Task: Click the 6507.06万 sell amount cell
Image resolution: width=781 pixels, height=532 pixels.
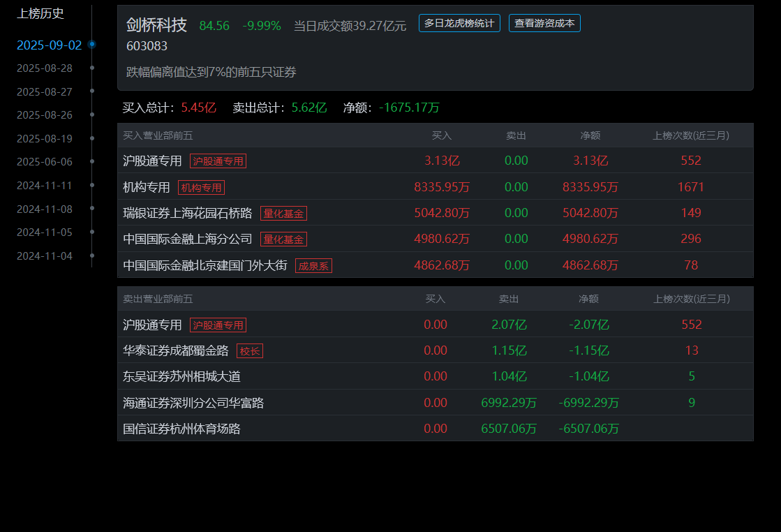Action: point(509,429)
